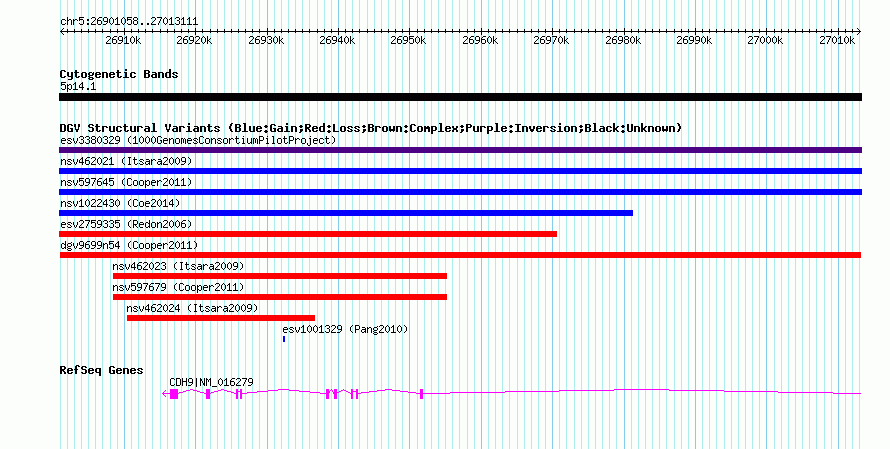Click the 26930k ruler tick label
The width and height of the screenshot is (890, 449).
click(266, 40)
